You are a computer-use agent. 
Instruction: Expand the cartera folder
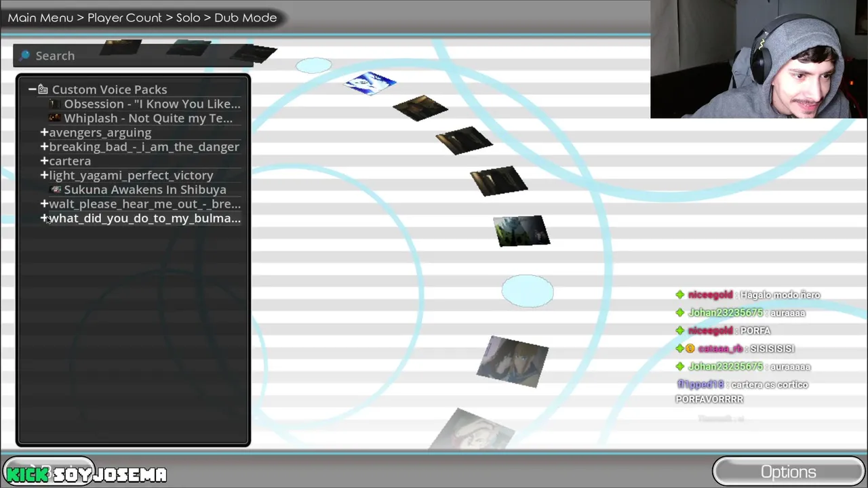(44, 161)
